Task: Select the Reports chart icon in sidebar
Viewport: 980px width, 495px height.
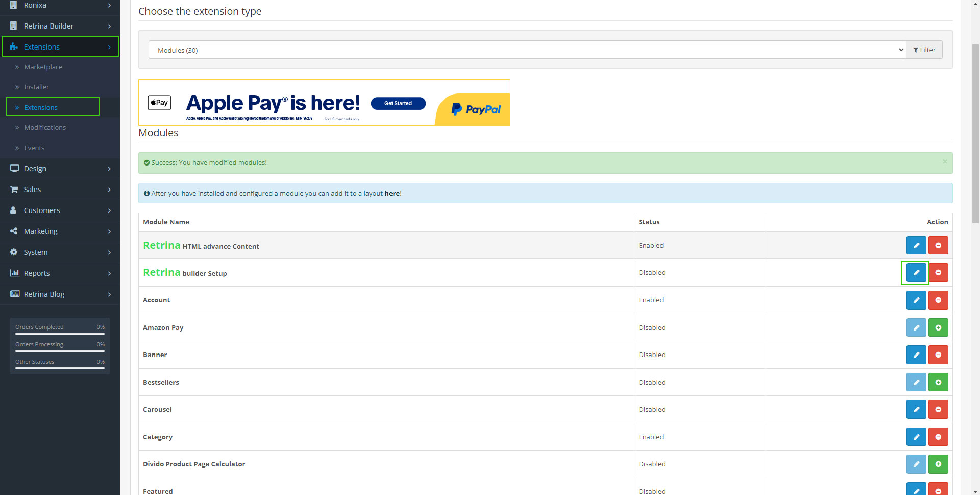Action: click(15, 273)
